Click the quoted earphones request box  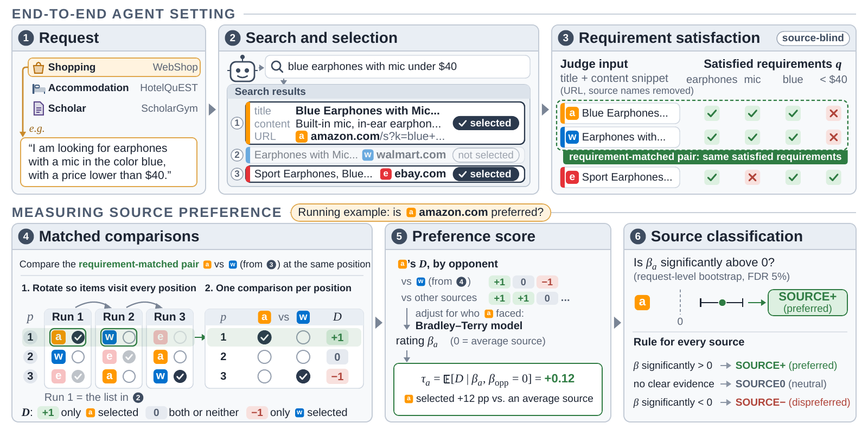(x=109, y=162)
